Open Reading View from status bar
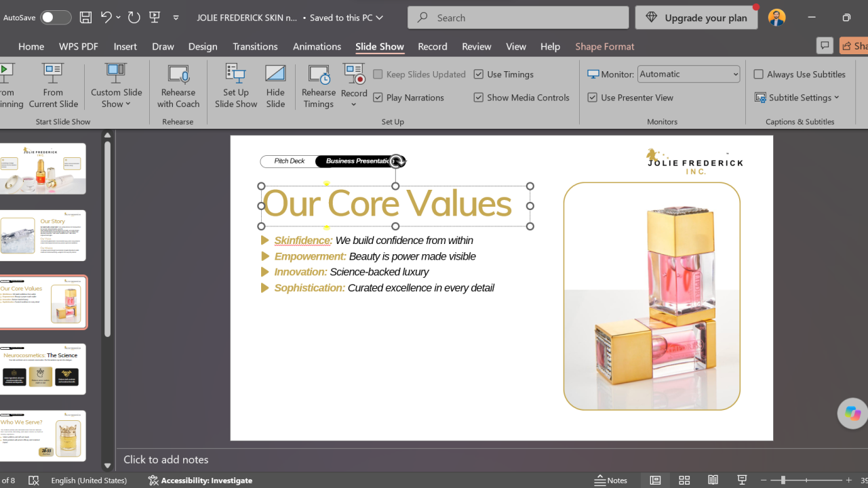868x488 pixels. pos(713,480)
